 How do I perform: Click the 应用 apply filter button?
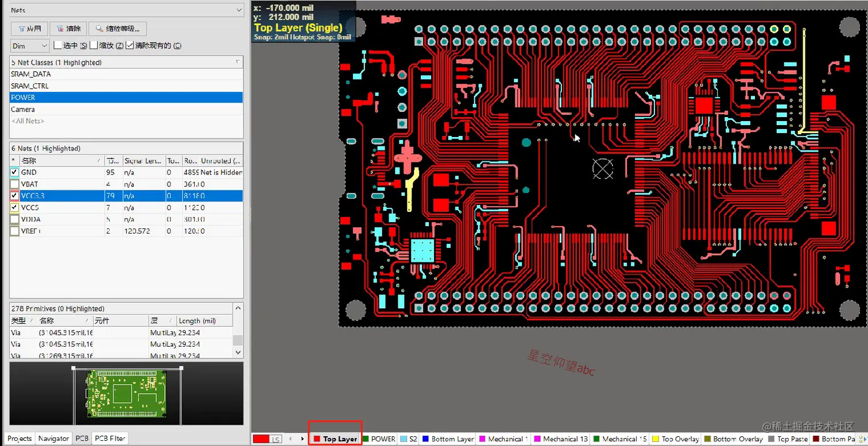click(x=29, y=29)
